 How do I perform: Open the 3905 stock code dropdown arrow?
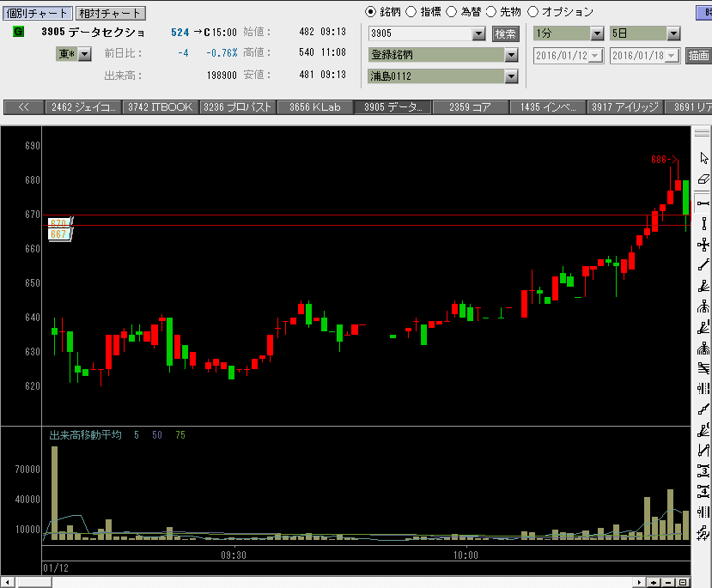[x=478, y=33]
